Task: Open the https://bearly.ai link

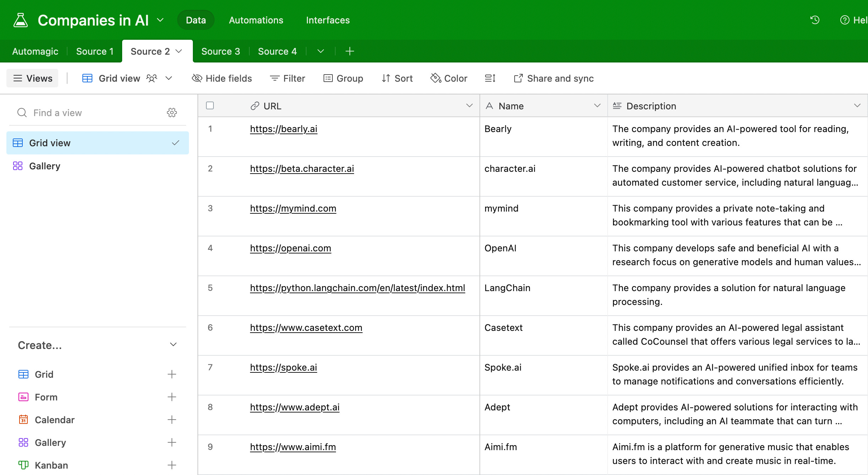Action: click(x=283, y=129)
